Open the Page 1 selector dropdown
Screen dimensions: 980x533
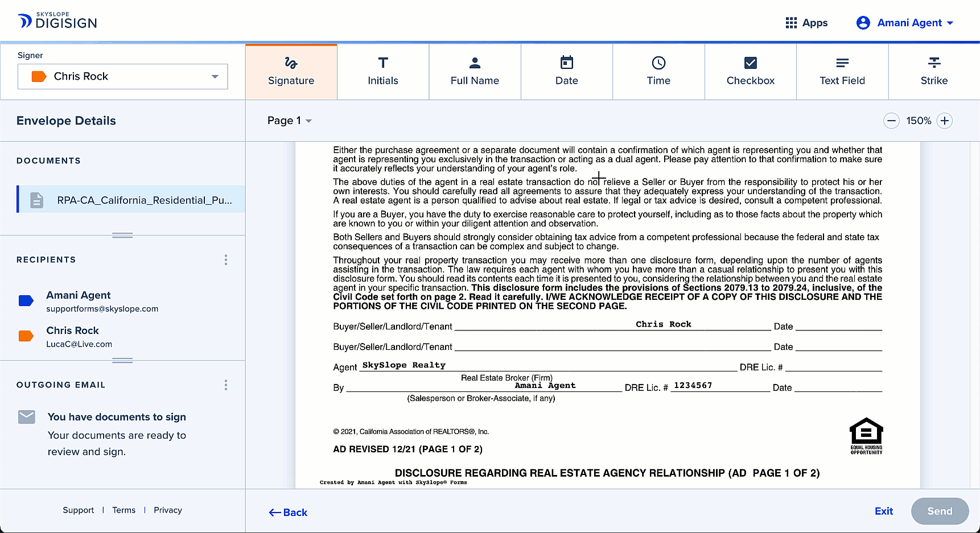(290, 121)
